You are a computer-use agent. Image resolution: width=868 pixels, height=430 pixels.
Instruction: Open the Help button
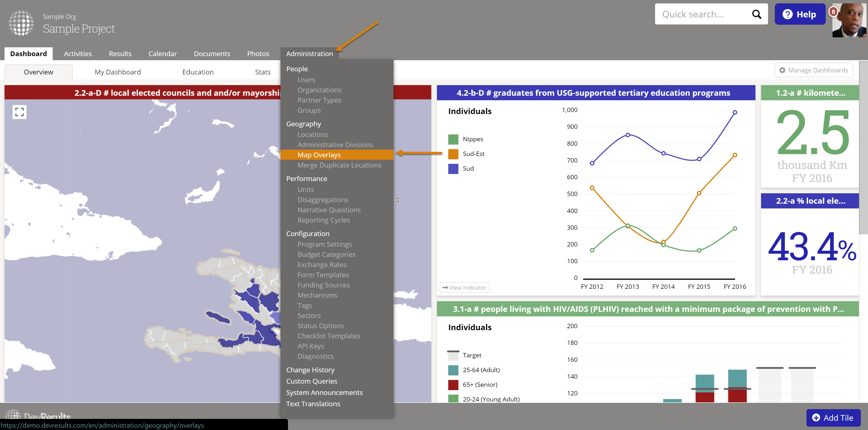pos(800,14)
